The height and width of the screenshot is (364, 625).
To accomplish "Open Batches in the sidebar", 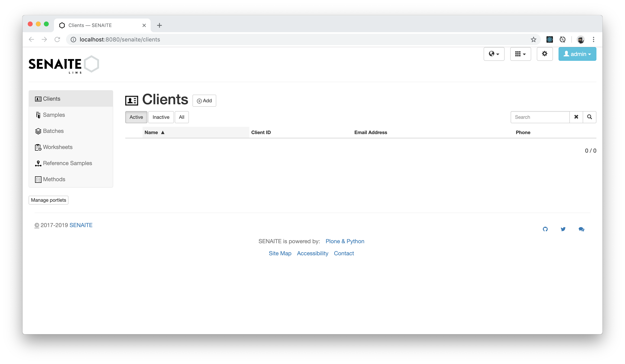I will point(71,131).
